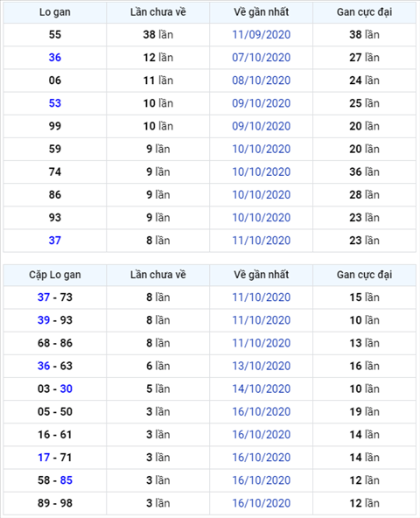Click the date link in the 68 - 86 row
This screenshot has width=420, height=518.
point(261,343)
